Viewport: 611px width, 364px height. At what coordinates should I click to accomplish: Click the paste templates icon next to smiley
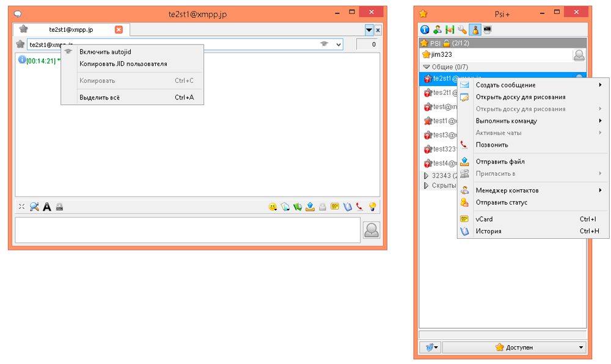[x=285, y=206]
